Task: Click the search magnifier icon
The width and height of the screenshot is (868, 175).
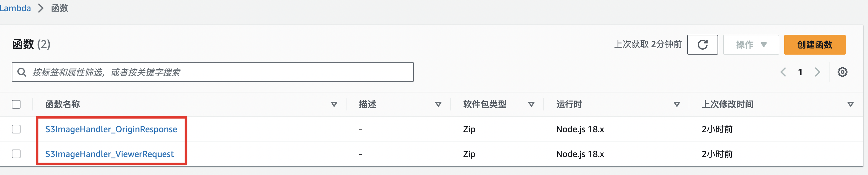Action: pos(22,72)
